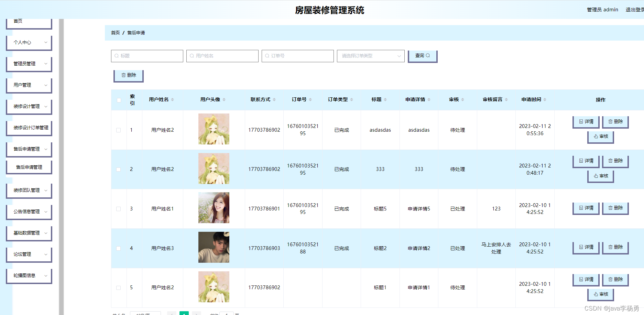Expand the 个人中心 sidebar menu
The height and width of the screenshot is (315, 644).
[x=29, y=43]
